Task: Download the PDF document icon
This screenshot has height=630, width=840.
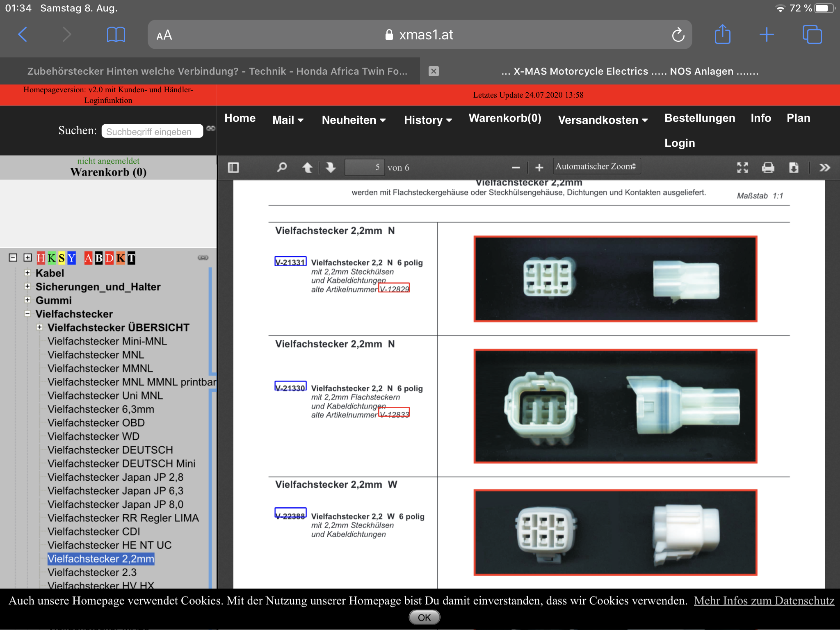Action: 794,167
